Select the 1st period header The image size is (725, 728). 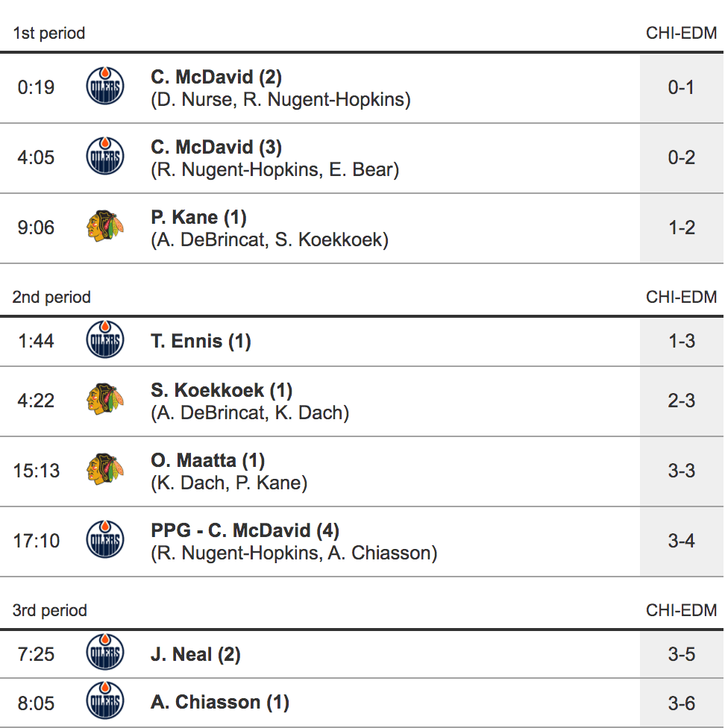49,33
